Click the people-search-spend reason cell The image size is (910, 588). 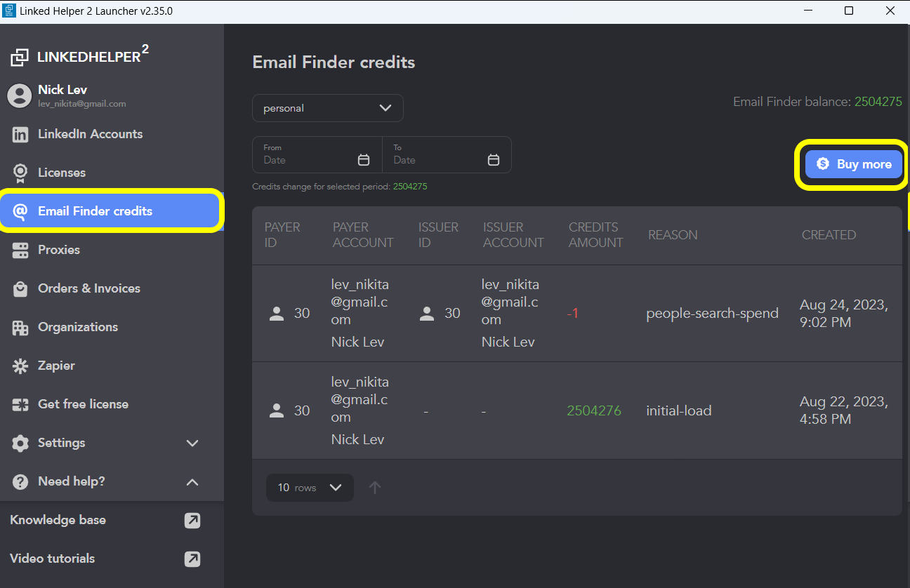[x=712, y=313]
